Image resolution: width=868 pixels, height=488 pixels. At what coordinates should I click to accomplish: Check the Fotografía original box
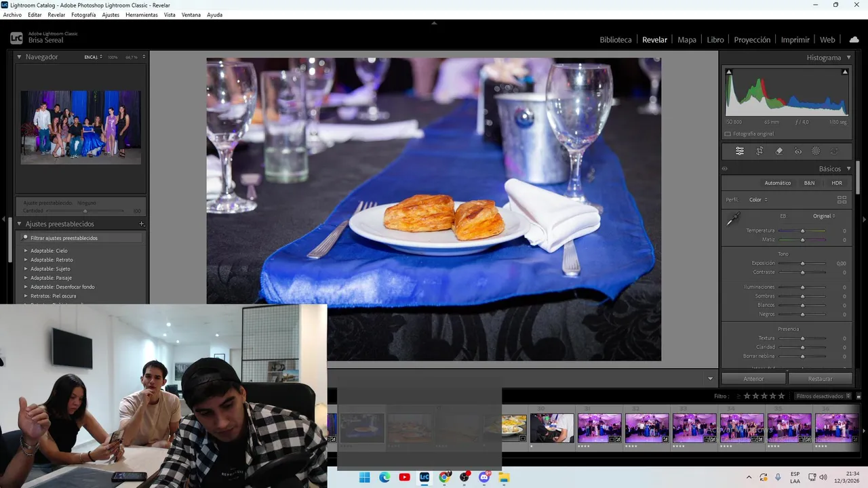(x=728, y=134)
